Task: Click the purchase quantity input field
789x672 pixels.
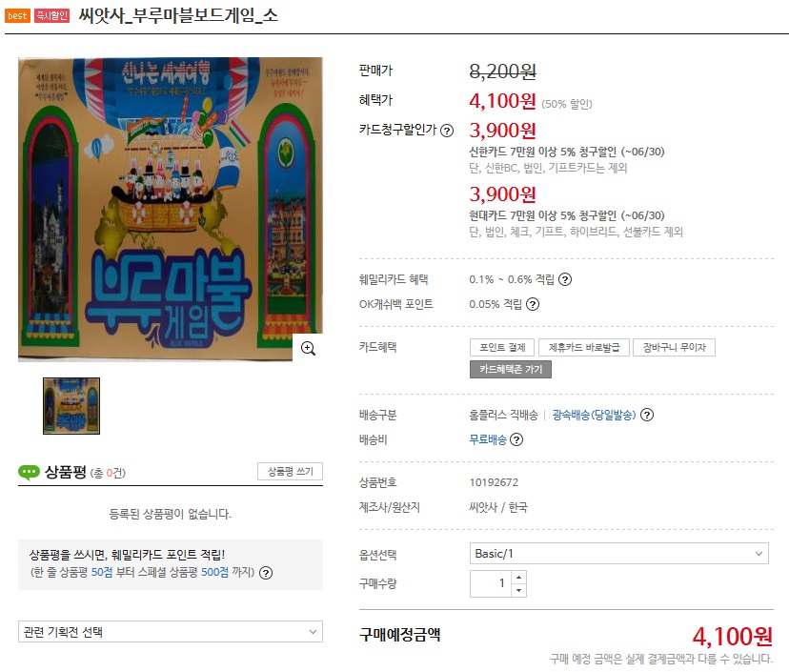Action: pyautogui.click(x=491, y=584)
